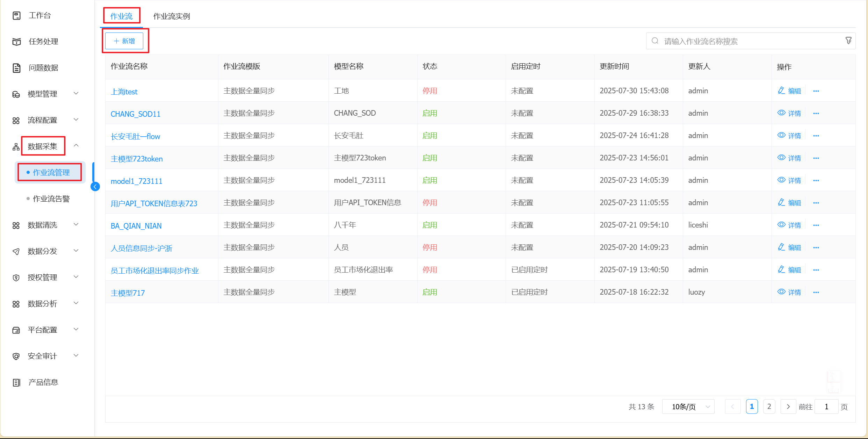Select 作业流告警 in the sidebar
Screen dimensions: 868x439
click(x=51, y=199)
